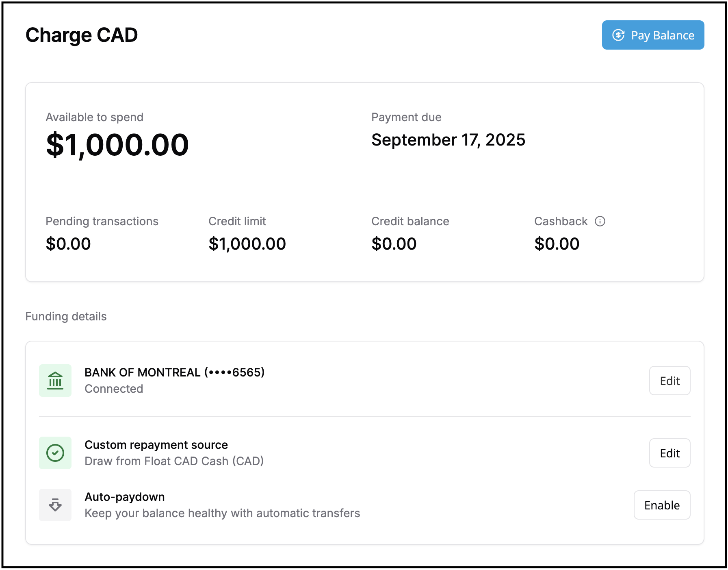This screenshot has height=570, width=728.
Task: Edit the Bank of Montreal account
Action: pos(669,381)
